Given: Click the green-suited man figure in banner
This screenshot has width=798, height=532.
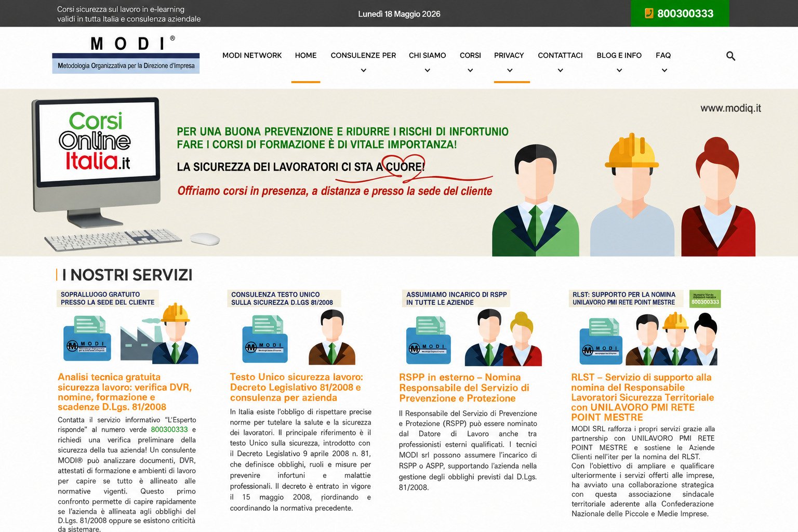Looking at the screenshot, I should coord(536,200).
